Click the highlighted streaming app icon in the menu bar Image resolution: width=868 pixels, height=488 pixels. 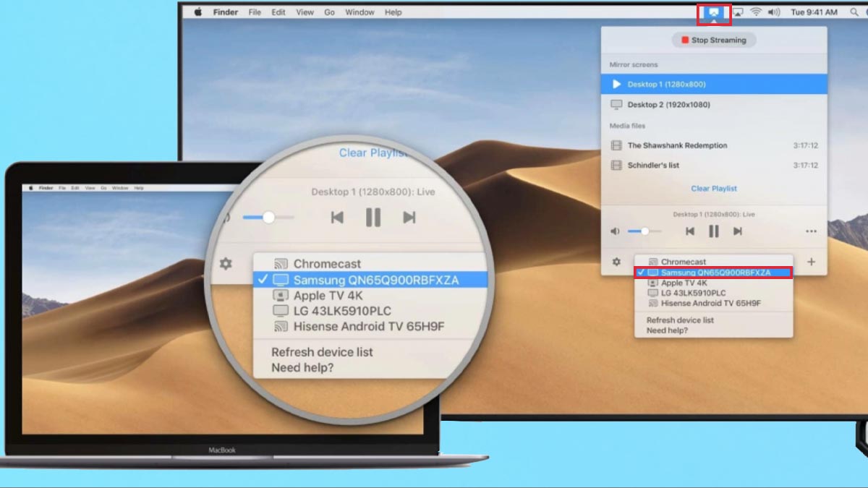pos(714,12)
